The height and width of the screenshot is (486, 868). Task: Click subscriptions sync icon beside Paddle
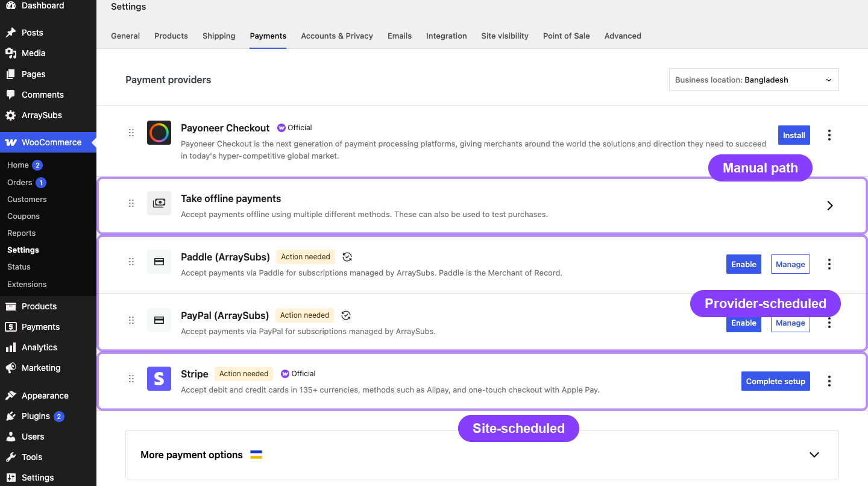pos(347,257)
